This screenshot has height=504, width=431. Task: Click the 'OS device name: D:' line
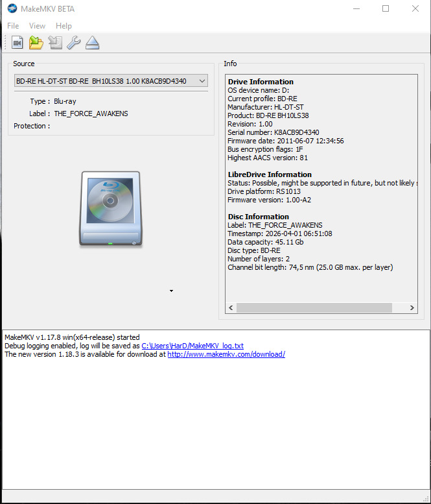[x=258, y=90]
